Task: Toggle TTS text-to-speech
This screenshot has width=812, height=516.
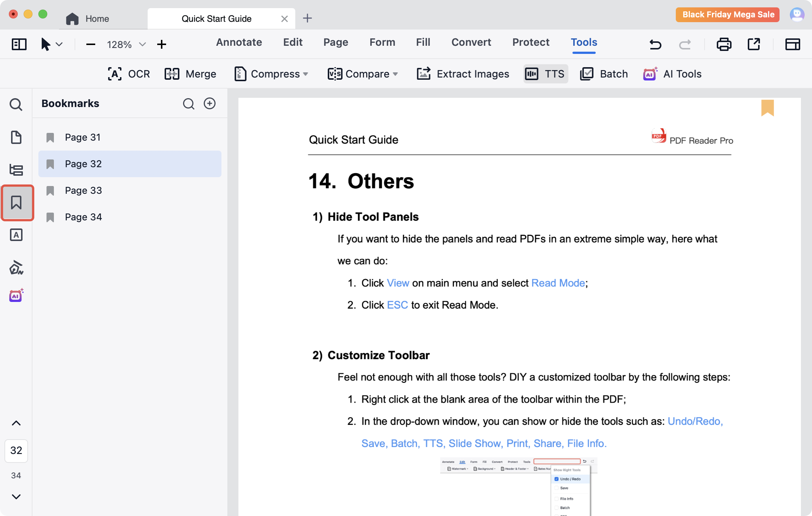Action: pyautogui.click(x=546, y=74)
